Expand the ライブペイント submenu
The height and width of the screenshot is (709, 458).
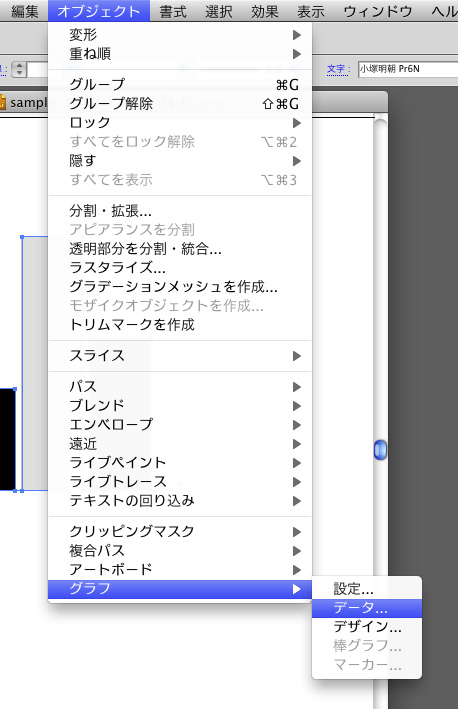[180, 463]
